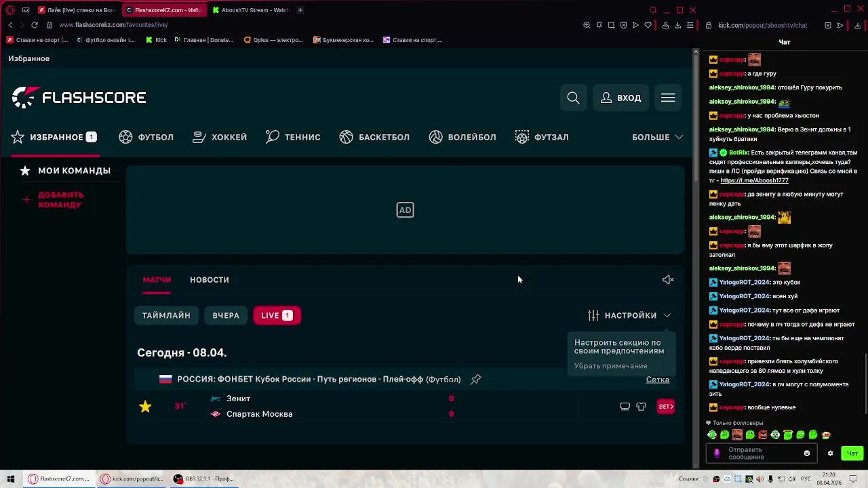This screenshot has width=868, height=488.
Task: Open Букмекерская ко... bookmark
Action: (x=343, y=40)
